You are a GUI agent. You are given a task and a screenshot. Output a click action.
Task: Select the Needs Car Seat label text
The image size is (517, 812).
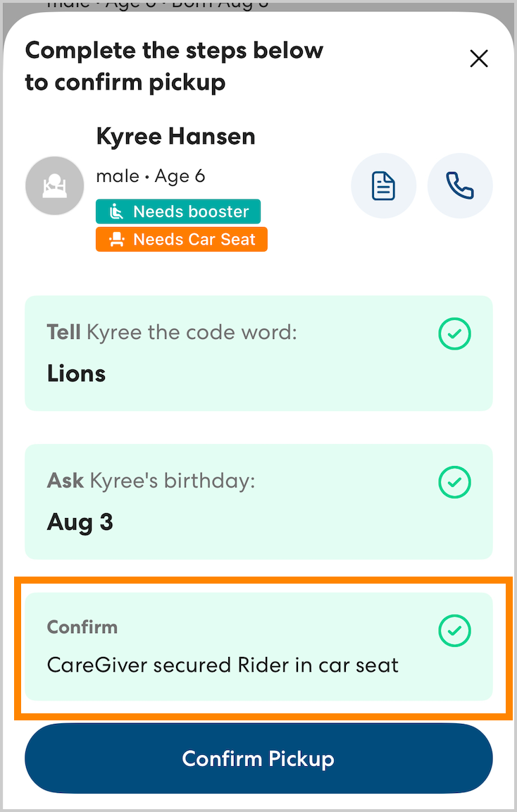194,240
